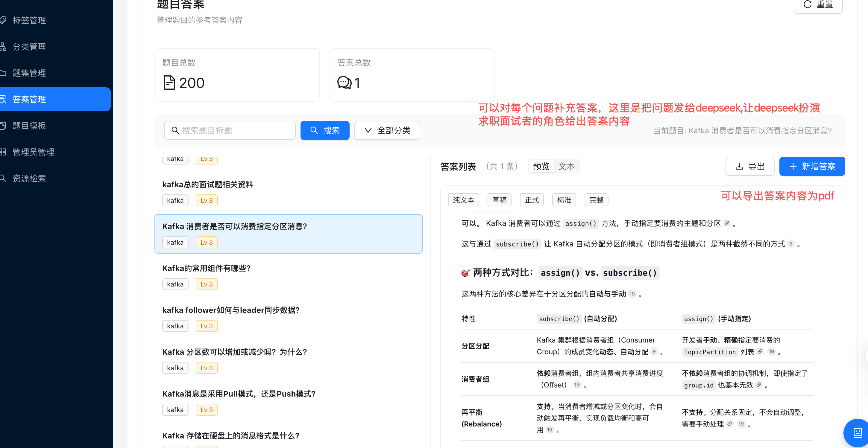Click the 草稿 tag
The image size is (868, 448).
click(499, 200)
